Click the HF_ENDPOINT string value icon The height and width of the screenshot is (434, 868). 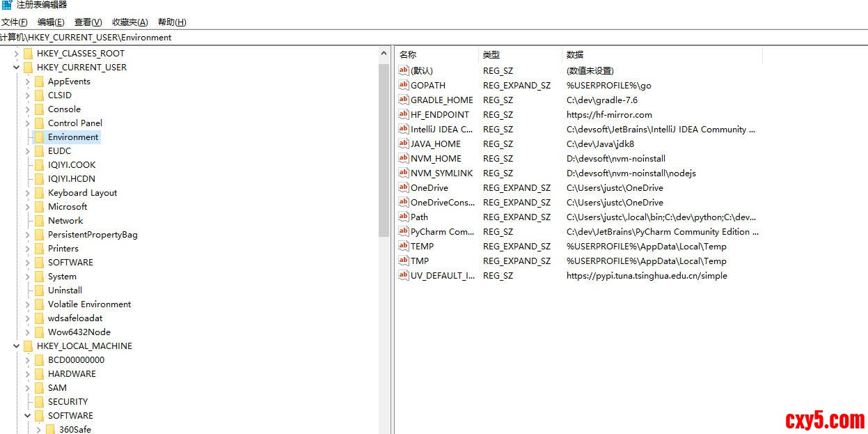(x=404, y=114)
